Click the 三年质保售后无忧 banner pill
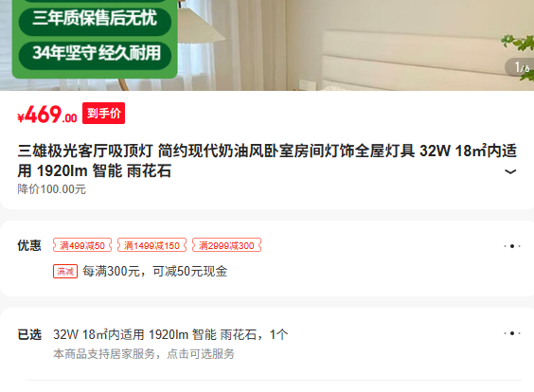Screen dimensions: 534x392 pyautogui.click(x=95, y=20)
